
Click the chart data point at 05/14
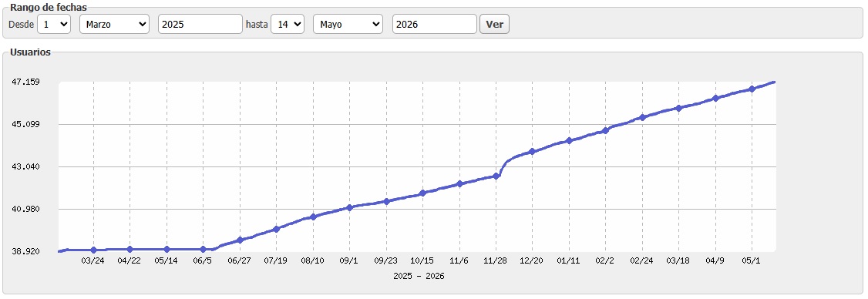(x=167, y=250)
